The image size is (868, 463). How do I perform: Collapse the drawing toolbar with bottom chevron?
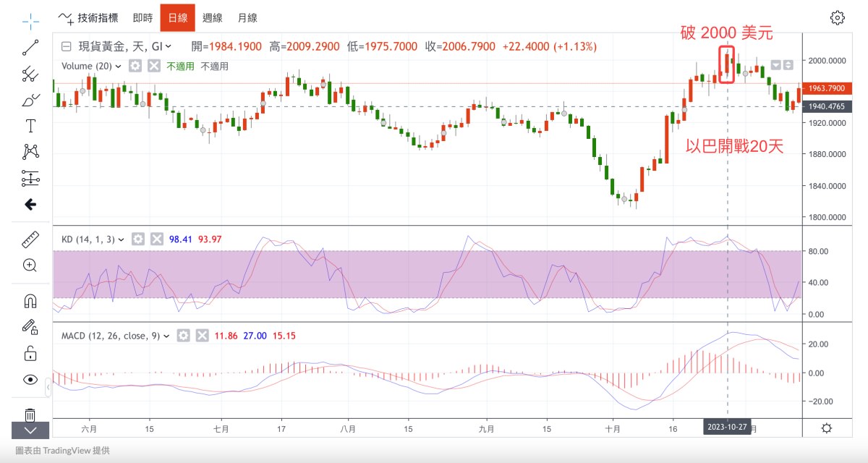click(30, 430)
